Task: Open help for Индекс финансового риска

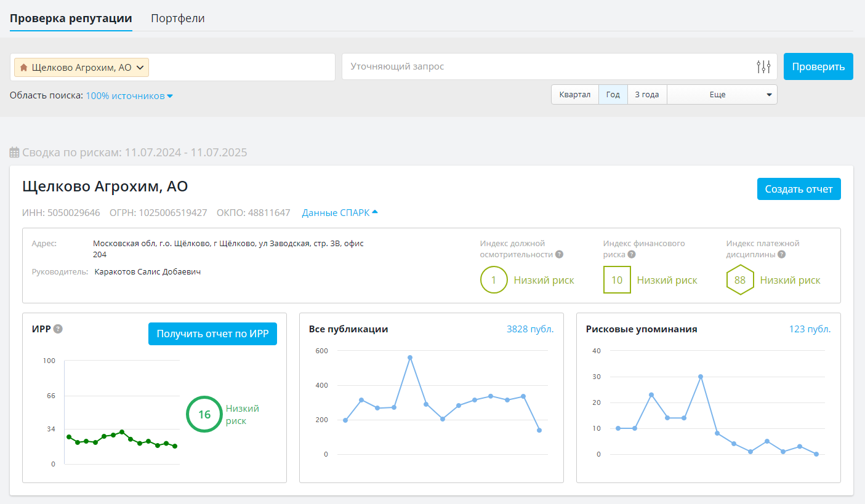Action: click(x=632, y=254)
